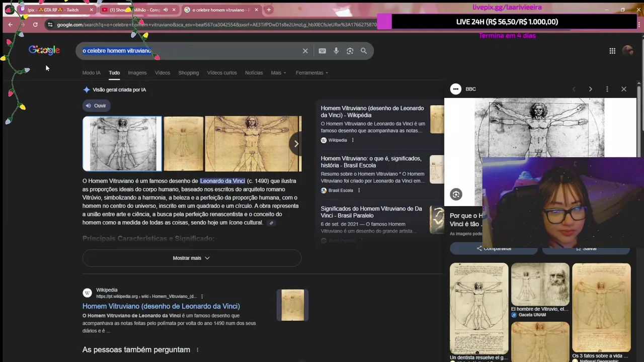Open a new browser tab
This screenshot has width=644, height=362.
point(269,10)
